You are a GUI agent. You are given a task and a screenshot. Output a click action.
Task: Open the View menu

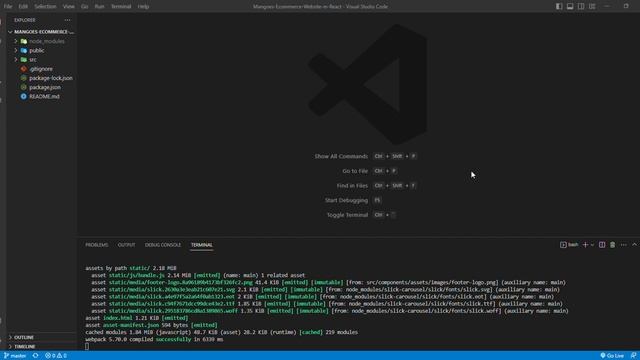69,7
